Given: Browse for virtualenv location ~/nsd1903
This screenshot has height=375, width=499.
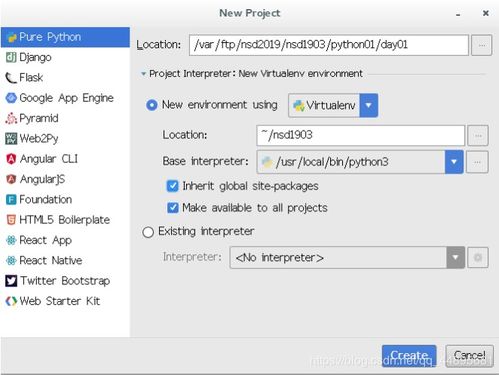Looking at the screenshot, I should point(478,135).
